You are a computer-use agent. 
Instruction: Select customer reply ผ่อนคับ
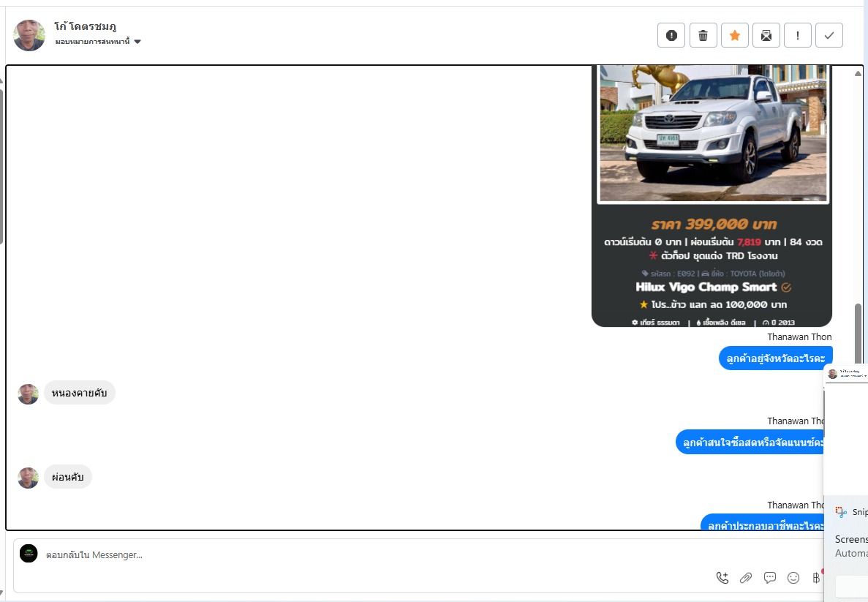pos(67,477)
